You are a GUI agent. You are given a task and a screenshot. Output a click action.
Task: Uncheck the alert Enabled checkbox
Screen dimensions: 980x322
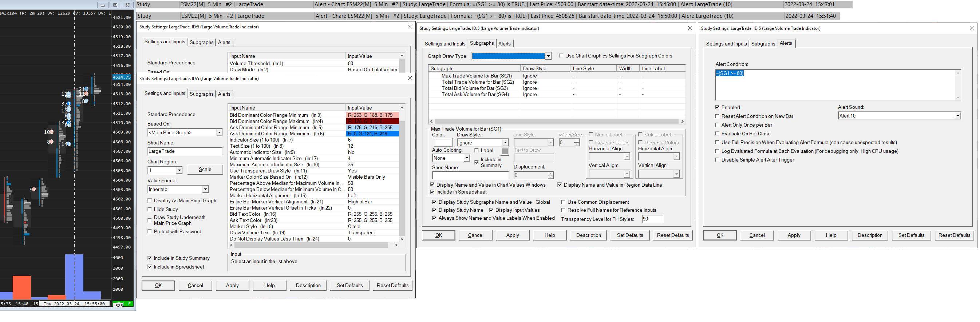[717, 108]
